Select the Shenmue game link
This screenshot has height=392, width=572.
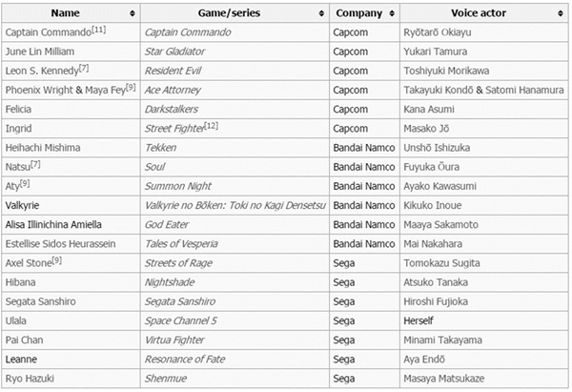pyautogui.click(x=165, y=377)
